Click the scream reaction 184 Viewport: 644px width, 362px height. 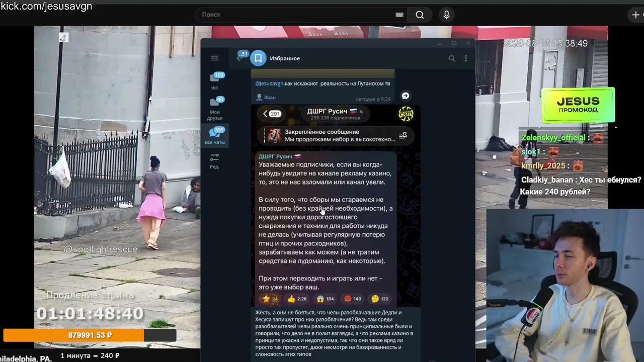pyautogui.click(x=325, y=299)
